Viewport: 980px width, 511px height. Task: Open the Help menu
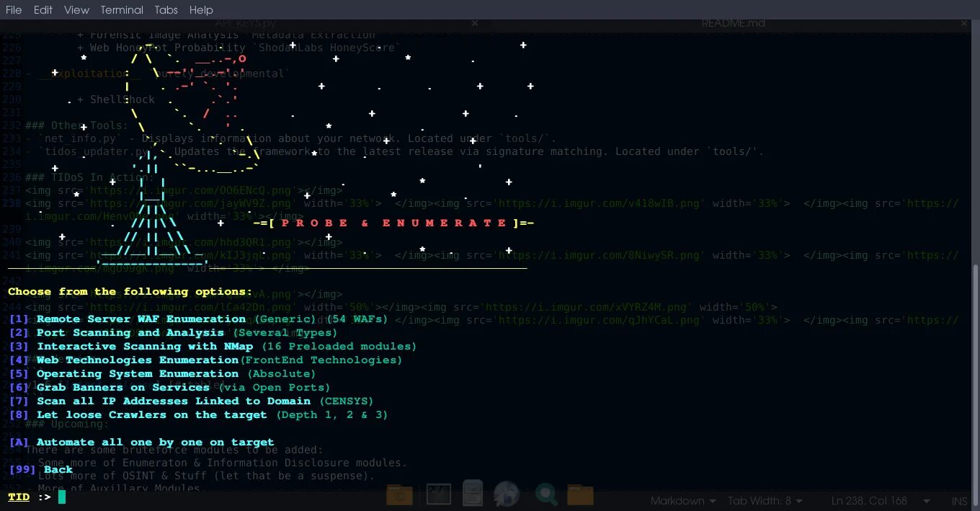(201, 10)
